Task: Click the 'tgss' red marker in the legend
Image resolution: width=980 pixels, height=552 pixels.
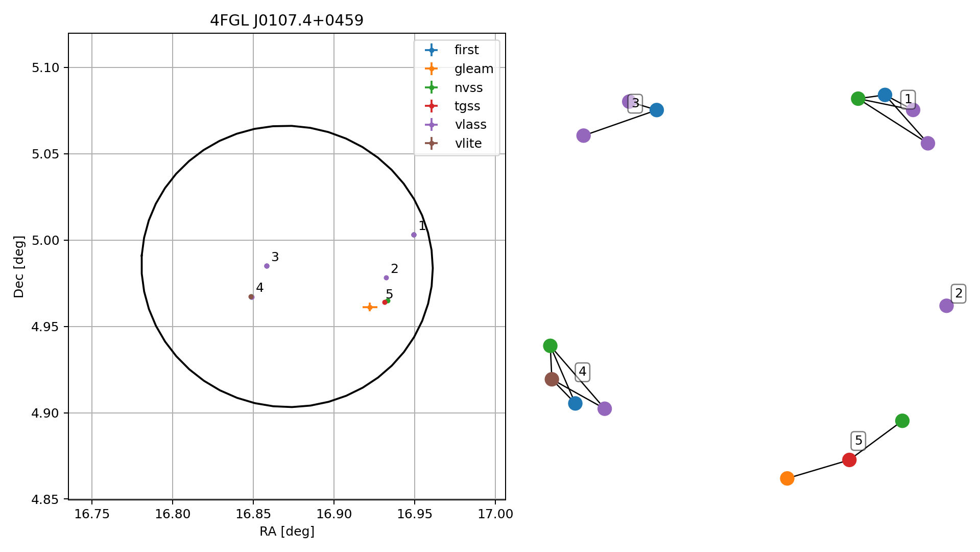Action: [x=432, y=106]
